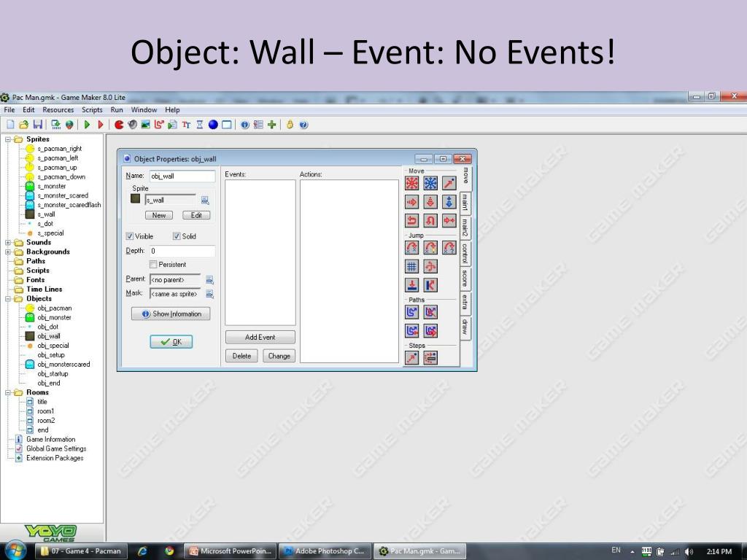Open the Mask selection menu icon

209,295
